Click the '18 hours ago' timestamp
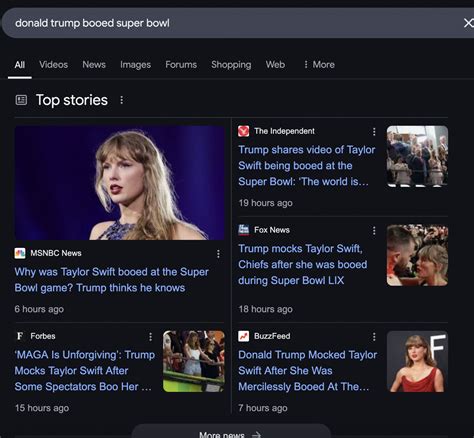Image resolution: width=474 pixels, height=438 pixels. point(265,309)
